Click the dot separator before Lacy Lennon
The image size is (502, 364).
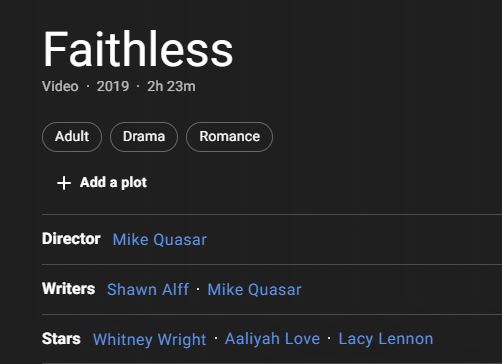[329, 339]
